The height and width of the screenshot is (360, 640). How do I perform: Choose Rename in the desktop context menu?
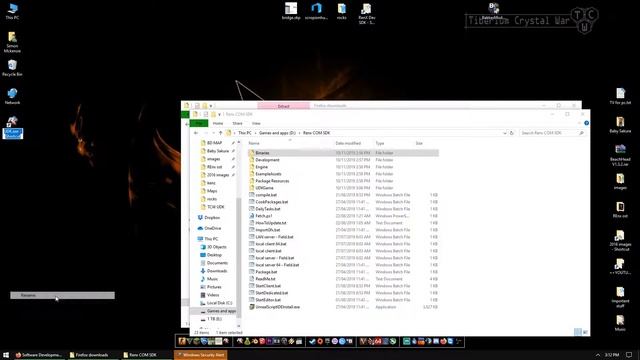tap(62, 295)
